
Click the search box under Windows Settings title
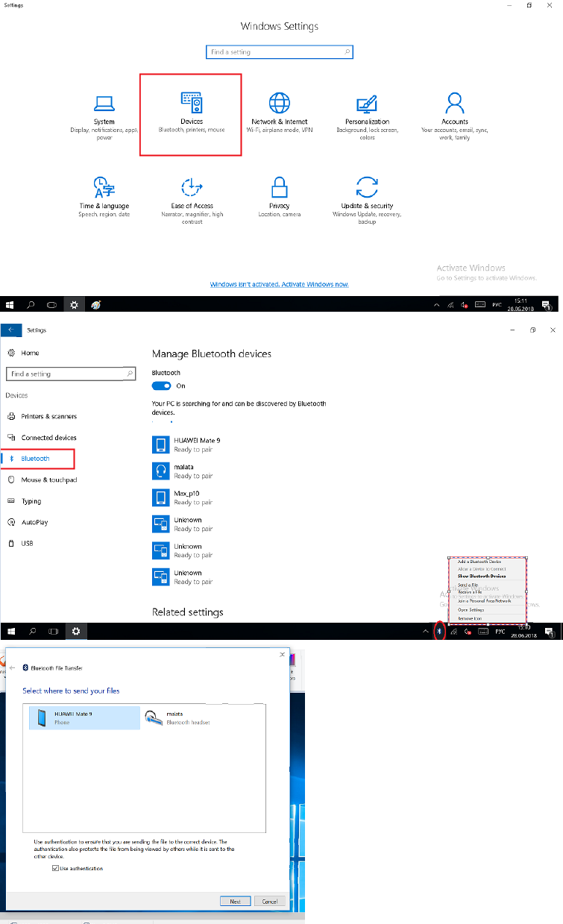pyautogui.click(x=280, y=52)
